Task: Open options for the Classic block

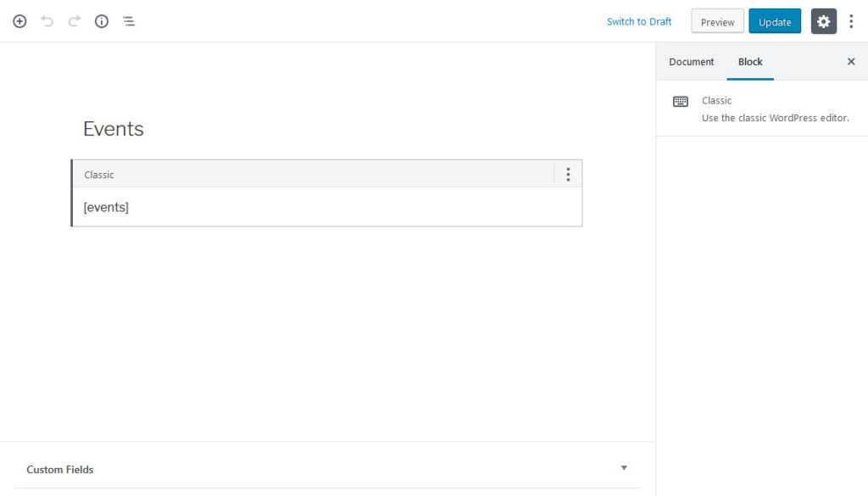Action: 568,174
